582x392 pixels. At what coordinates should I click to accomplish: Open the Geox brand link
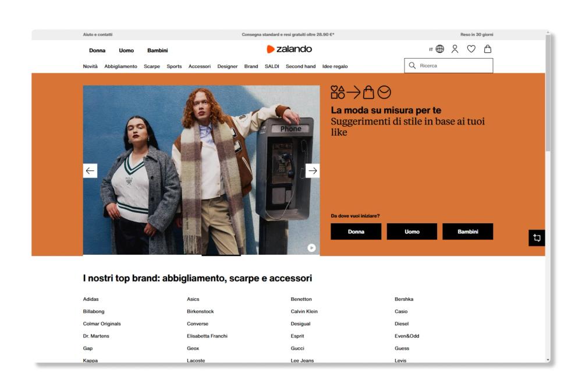(193, 348)
